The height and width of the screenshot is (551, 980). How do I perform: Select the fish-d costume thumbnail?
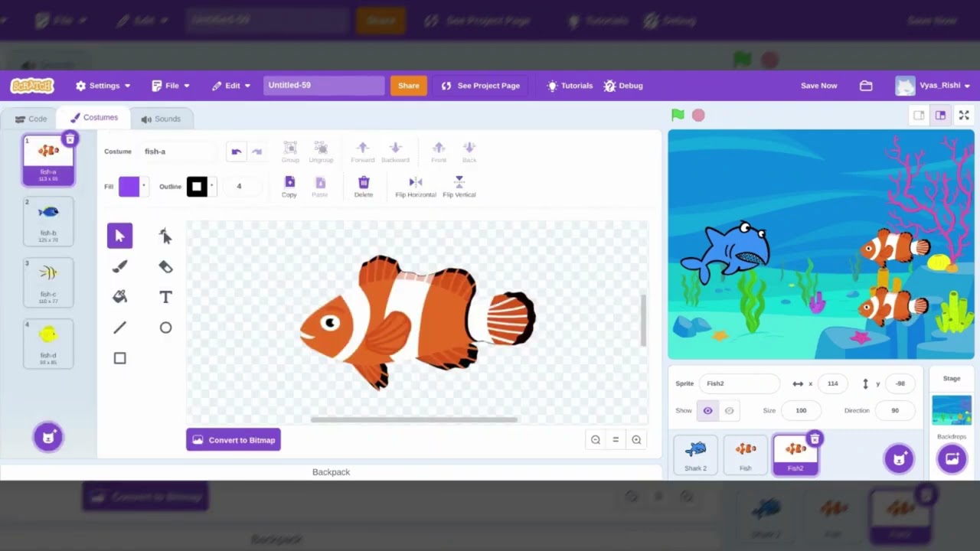48,344
